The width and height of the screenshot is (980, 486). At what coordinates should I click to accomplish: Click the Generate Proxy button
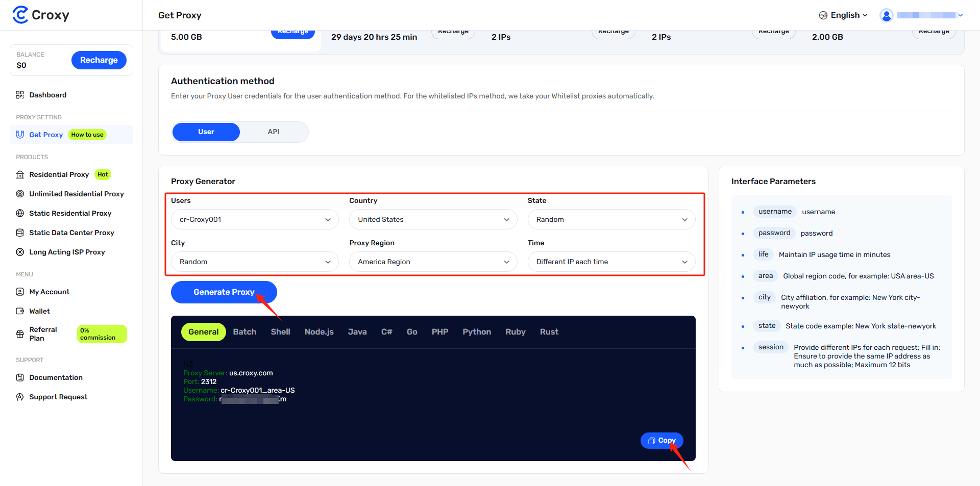click(224, 292)
